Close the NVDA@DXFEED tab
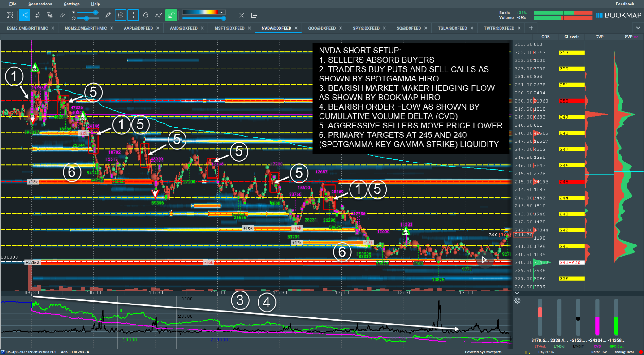Screen dimensions: 644x355 tap(296, 28)
